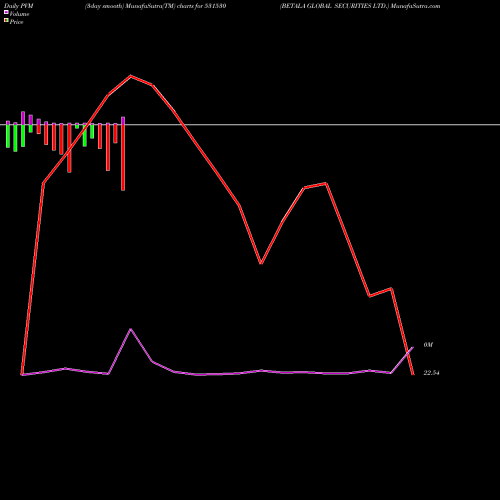
Task: Click the first green bar in the histogram
Action: [x=8, y=136]
